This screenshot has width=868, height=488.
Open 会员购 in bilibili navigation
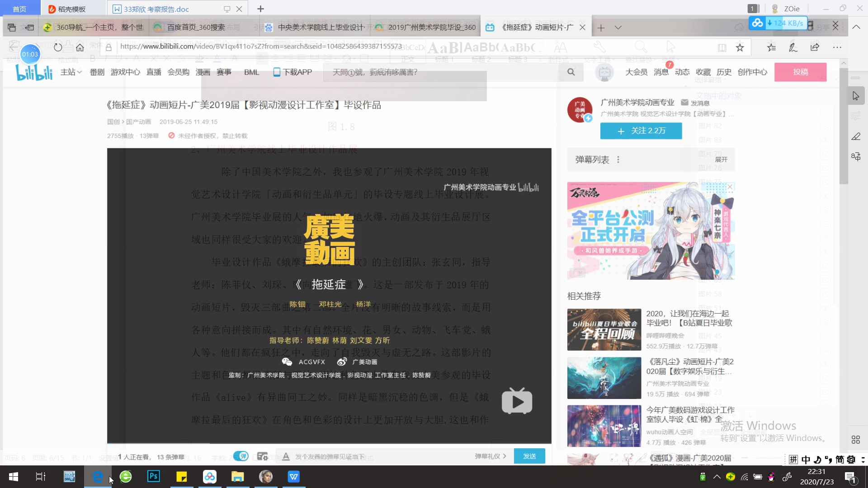pos(179,72)
